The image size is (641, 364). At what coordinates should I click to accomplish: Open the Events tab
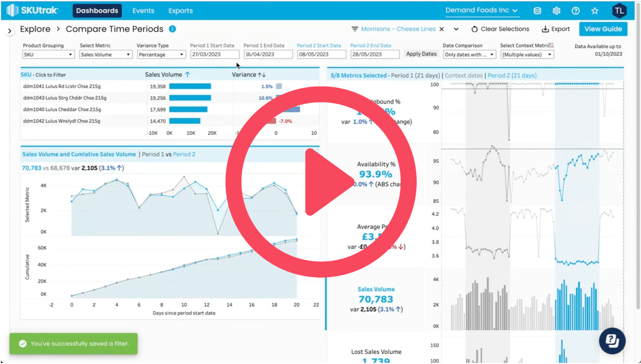[143, 10]
